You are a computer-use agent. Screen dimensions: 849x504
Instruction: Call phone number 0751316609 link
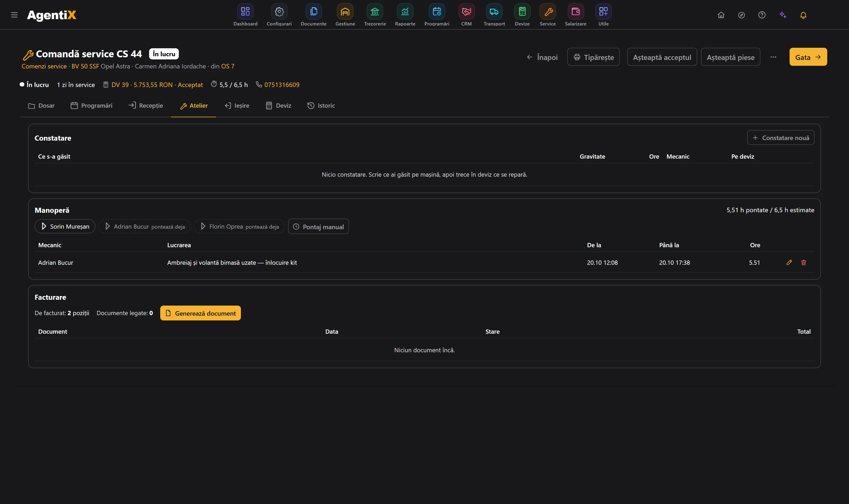click(x=282, y=85)
